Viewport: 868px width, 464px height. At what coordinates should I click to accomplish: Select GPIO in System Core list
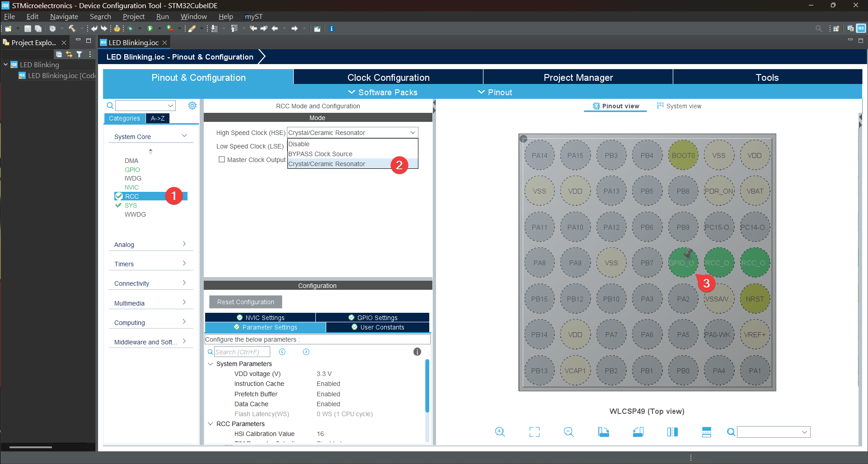coord(132,170)
